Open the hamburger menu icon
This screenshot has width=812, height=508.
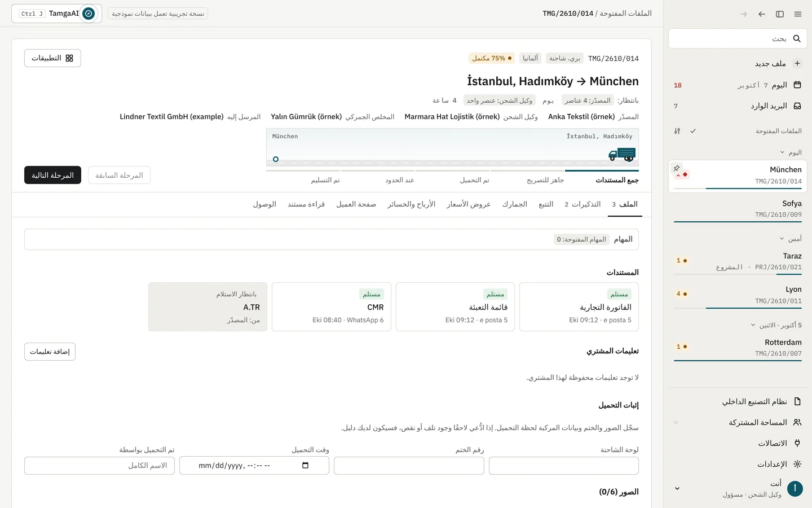point(797,14)
